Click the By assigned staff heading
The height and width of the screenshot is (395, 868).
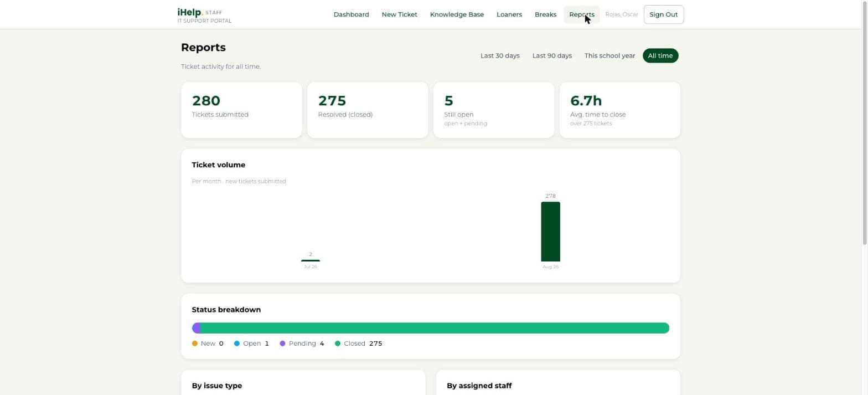pos(479,386)
